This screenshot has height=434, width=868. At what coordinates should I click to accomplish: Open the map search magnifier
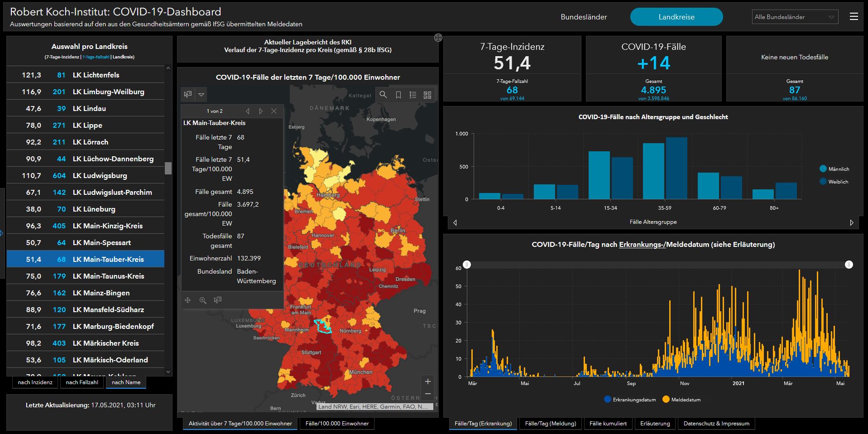click(383, 95)
